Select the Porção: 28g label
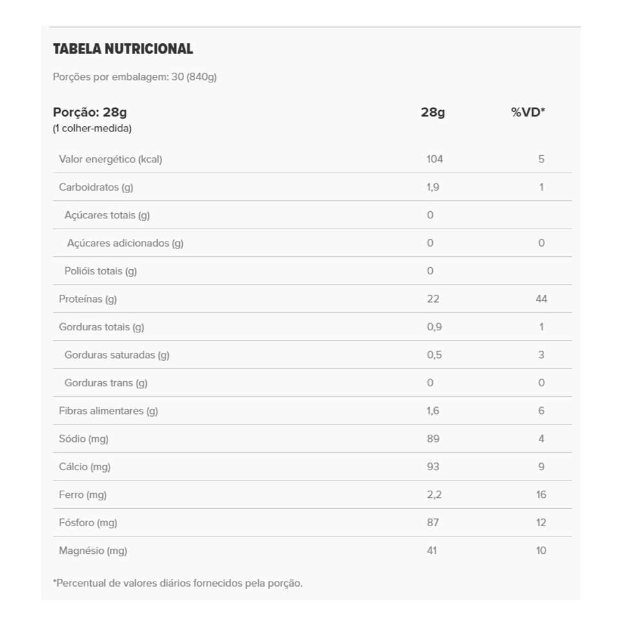Viewport: 644px width, 644px height. (x=90, y=112)
